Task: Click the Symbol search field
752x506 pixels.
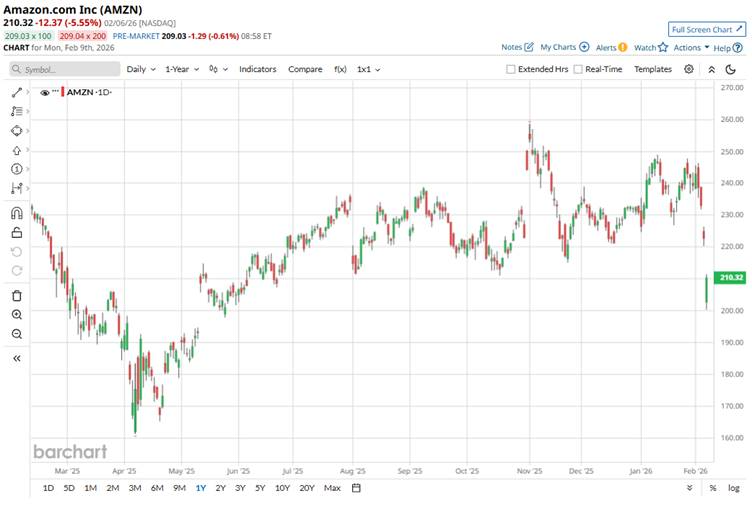Action: coord(65,69)
